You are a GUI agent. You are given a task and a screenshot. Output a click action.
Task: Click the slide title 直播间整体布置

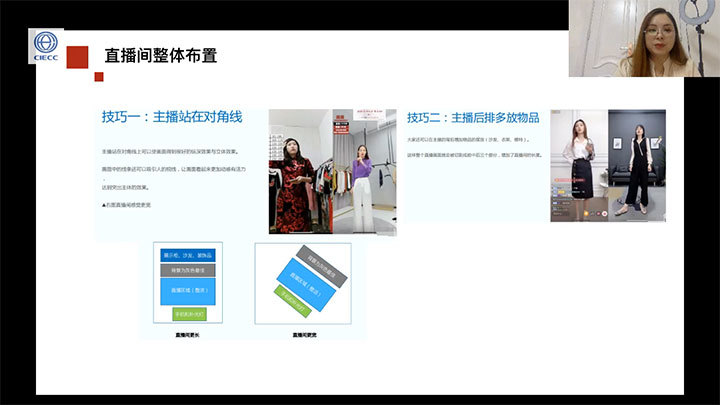pyautogui.click(x=161, y=56)
